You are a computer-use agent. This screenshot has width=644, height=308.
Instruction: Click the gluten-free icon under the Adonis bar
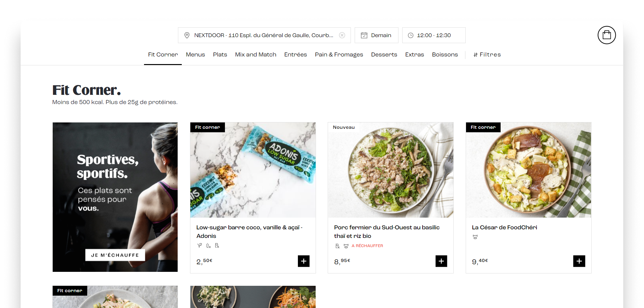click(x=208, y=246)
